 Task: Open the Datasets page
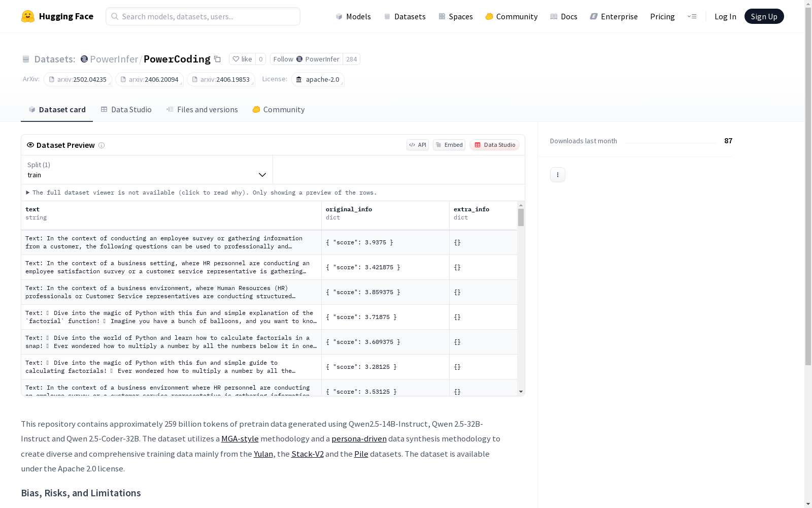[x=404, y=16]
